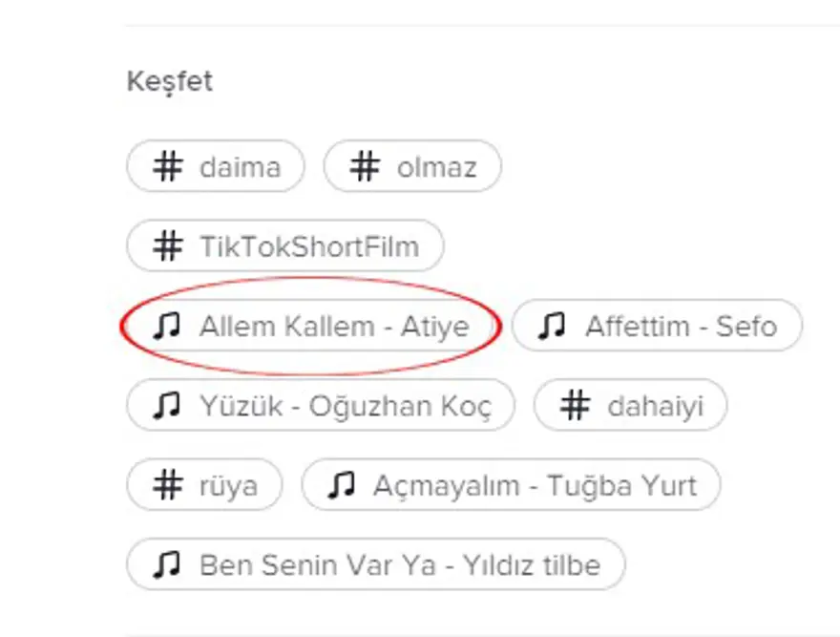This screenshot has width=840, height=637.
Task: Click the music note beside Affettim - Sefo
Action: [x=552, y=327]
